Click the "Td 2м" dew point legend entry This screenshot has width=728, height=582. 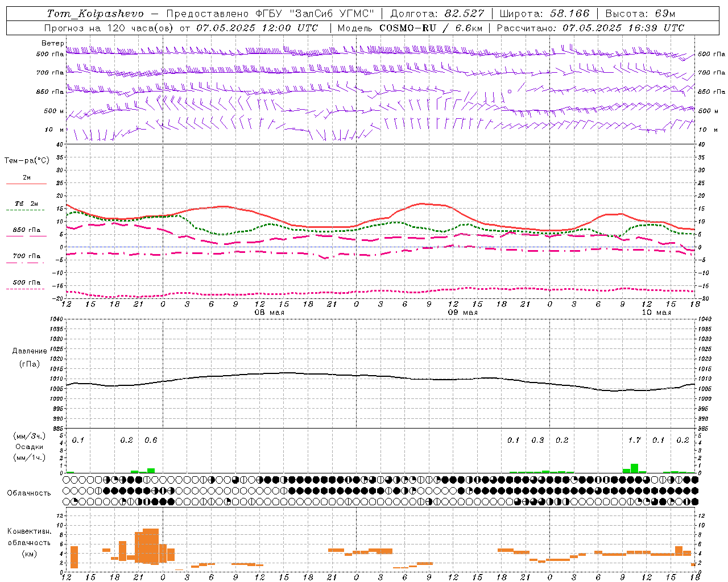pos(27,203)
